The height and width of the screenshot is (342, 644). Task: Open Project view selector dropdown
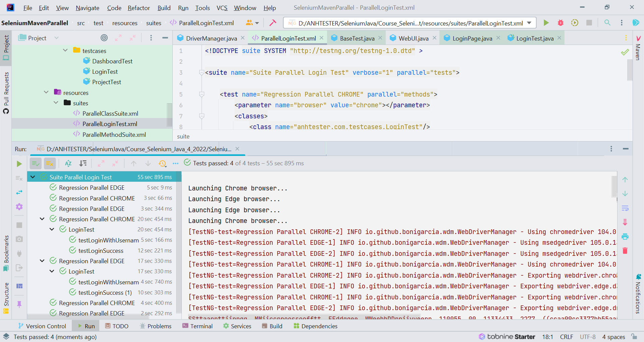56,38
